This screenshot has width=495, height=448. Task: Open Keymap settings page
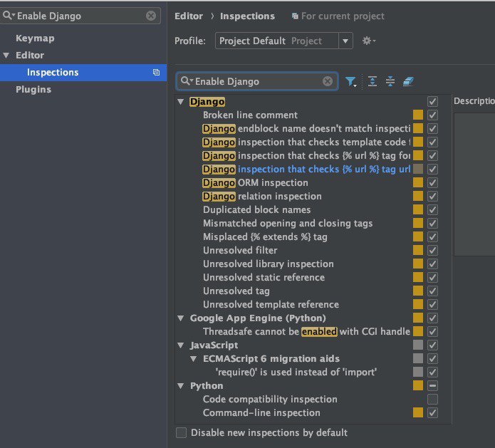(35, 38)
